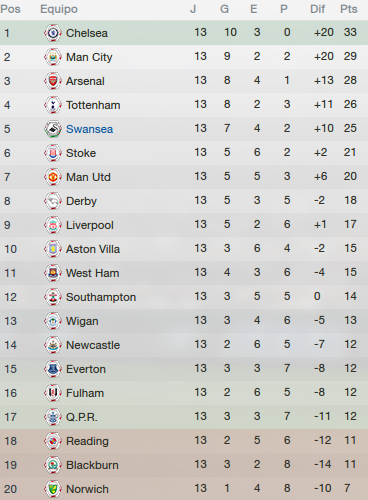Open the Blackburn team name
The image size is (368, 500).
pyautogui.click(x=92, y=465)
